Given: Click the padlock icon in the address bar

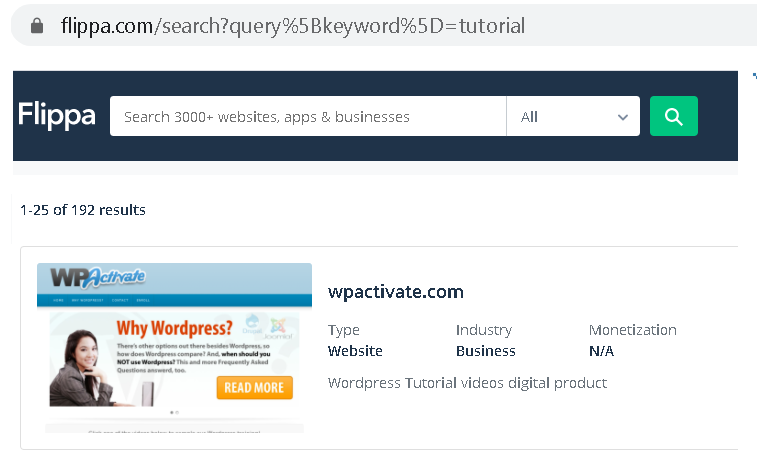Looking at the screenshot, I should (37, 26).
